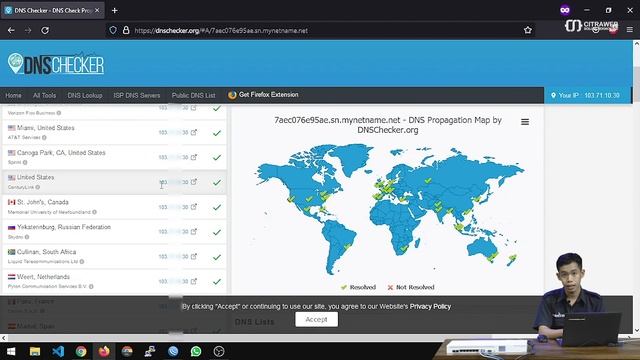Click the Accept cookie button
The image size is (640, 360).
pos(316,319)
